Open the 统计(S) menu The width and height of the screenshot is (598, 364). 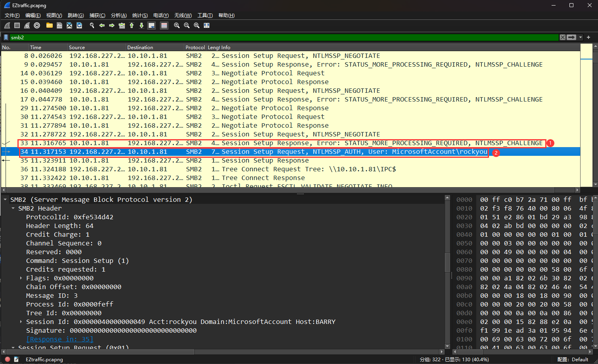[140, 15]
